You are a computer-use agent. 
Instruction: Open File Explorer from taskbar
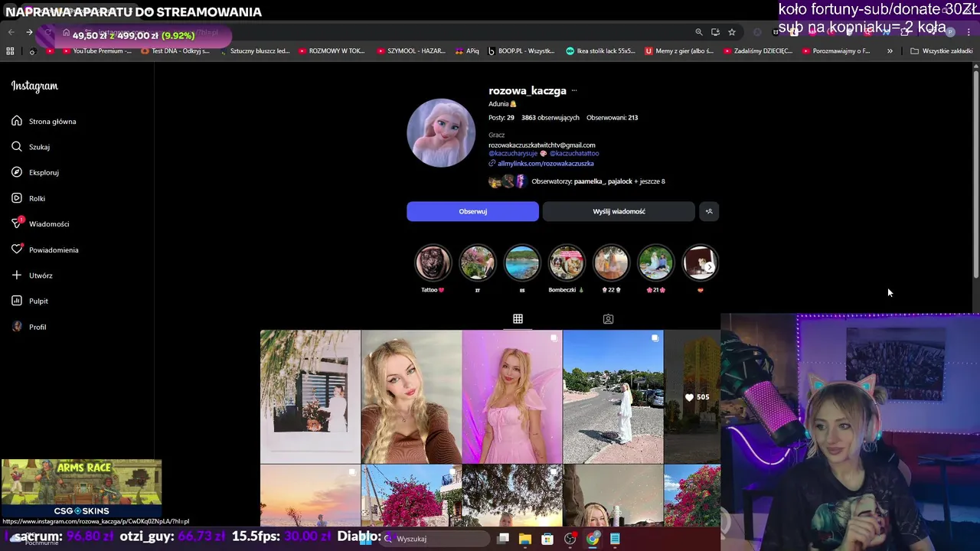pyautogui.click(x=525, y=539)
